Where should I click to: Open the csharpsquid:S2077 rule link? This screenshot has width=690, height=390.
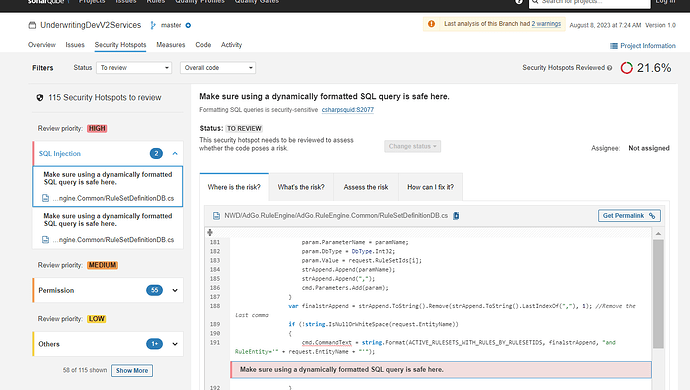tap(348, 110)
